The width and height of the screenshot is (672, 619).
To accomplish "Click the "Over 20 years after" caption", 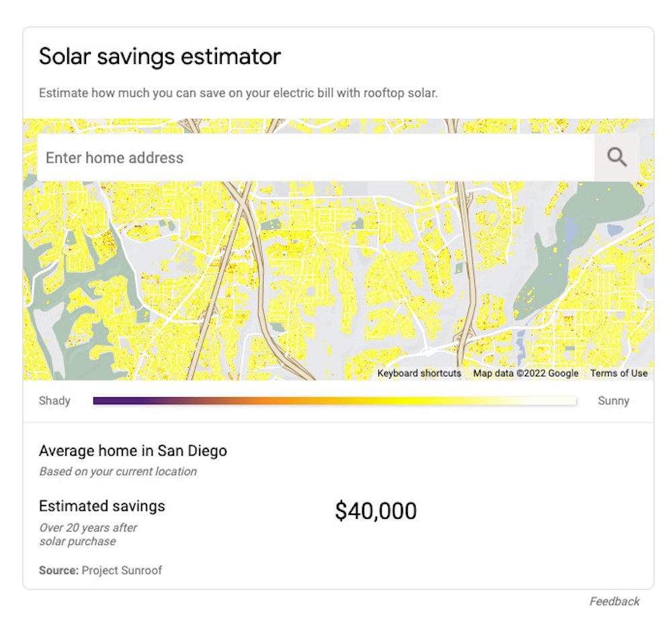I will pos(87,528).
